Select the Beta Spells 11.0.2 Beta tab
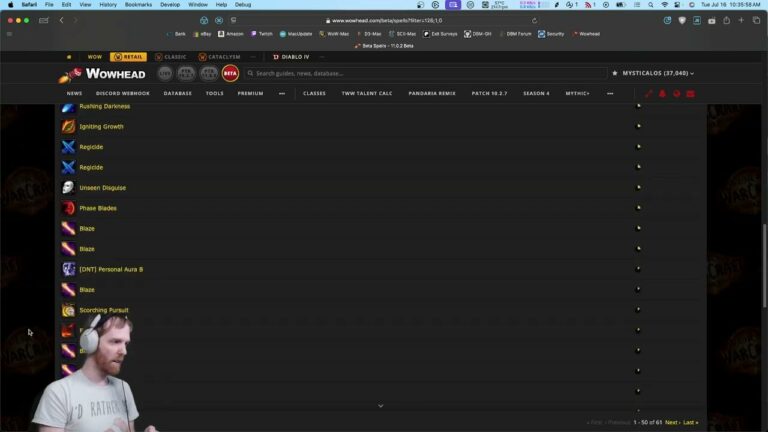 pyautogui.click(x=384, y=46)
